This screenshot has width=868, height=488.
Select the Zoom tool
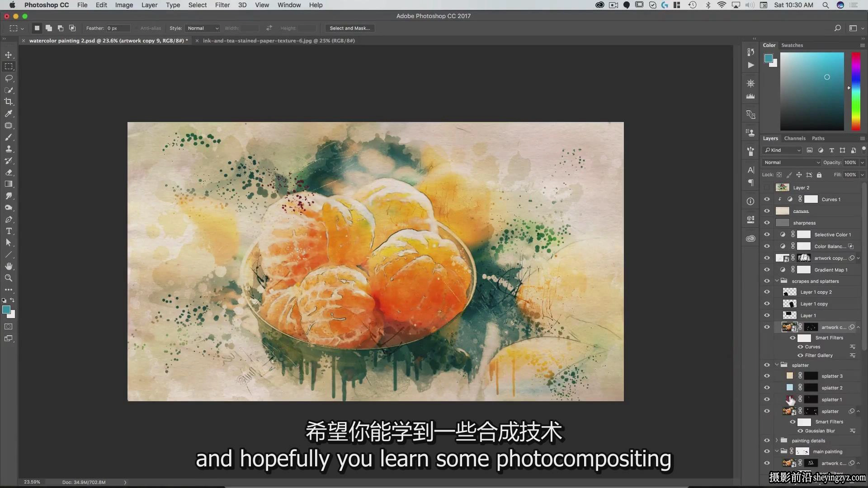click(9, 278)
